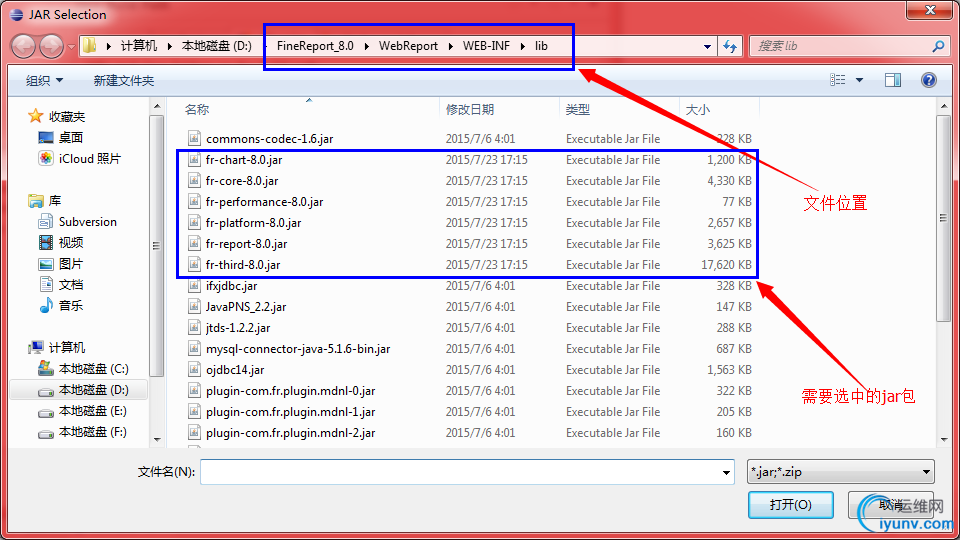This screenshot has width=960, height=540.
Task: Click the ojdbc14.jar file icon
Action: pos(194,370)
